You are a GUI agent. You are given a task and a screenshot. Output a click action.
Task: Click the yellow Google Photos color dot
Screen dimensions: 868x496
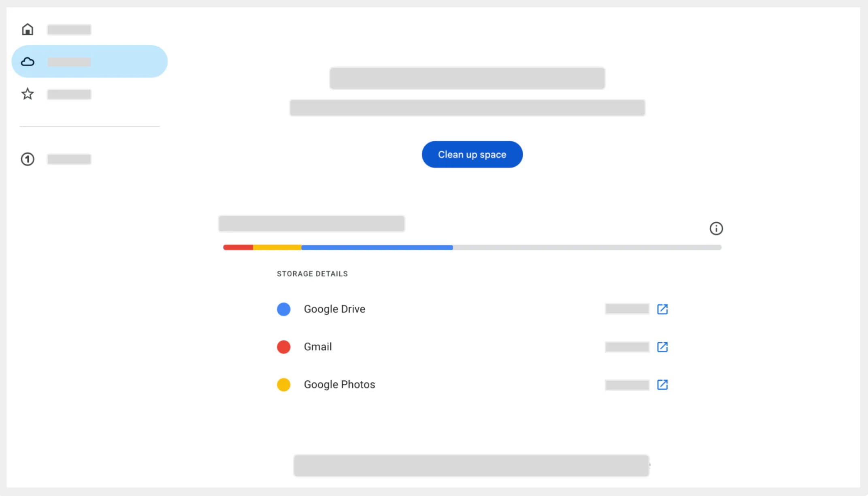[x=284, y=384]
